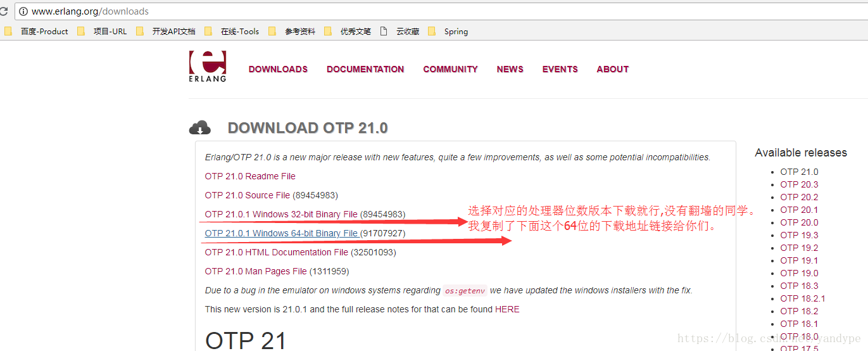Select OTP 20.2 in Available releases
868x351 pixels.
(799, 197)
